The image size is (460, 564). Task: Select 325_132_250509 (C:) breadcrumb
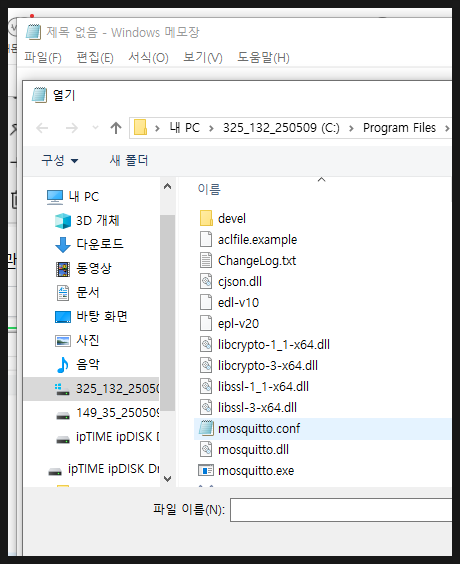[281, 128]
